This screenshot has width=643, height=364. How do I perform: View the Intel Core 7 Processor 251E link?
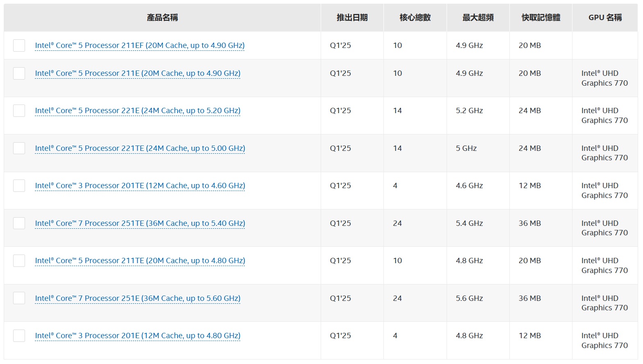tap(137, 298)
